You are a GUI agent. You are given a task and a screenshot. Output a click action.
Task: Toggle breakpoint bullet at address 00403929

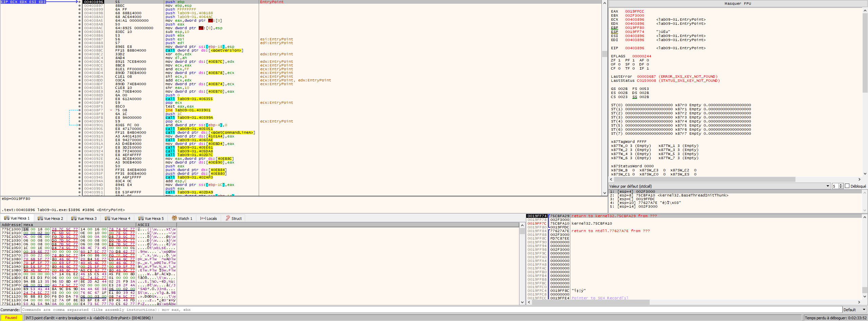(80, 155)
